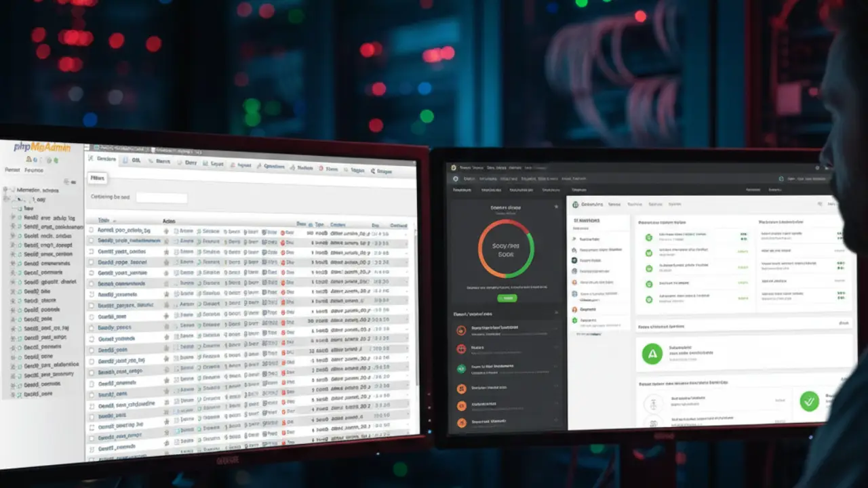Click the Table column header sort arrow
The width and height of the screenshot is (868, 488).
(x=114, y=220)
